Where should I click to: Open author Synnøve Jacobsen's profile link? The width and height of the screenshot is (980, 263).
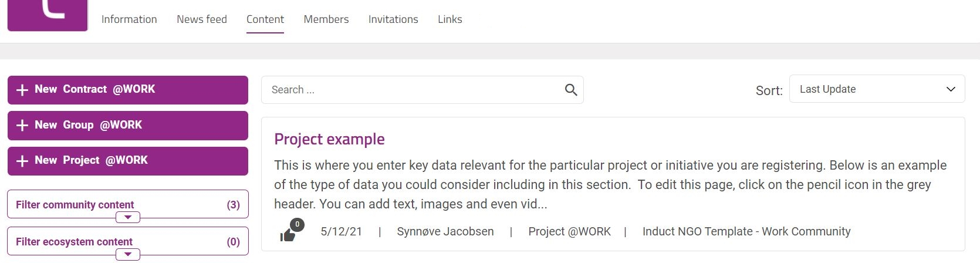click(x=445, y=231)
